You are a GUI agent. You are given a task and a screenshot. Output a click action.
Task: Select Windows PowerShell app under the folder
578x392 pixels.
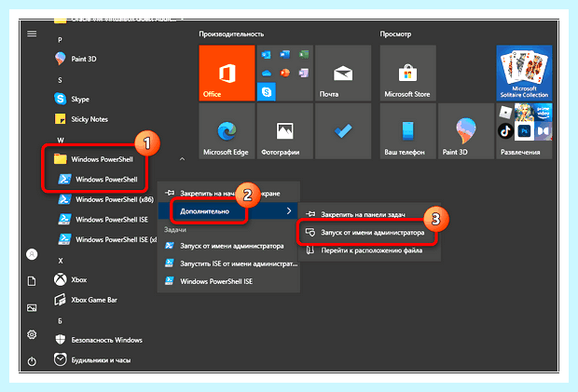point(98,180)
